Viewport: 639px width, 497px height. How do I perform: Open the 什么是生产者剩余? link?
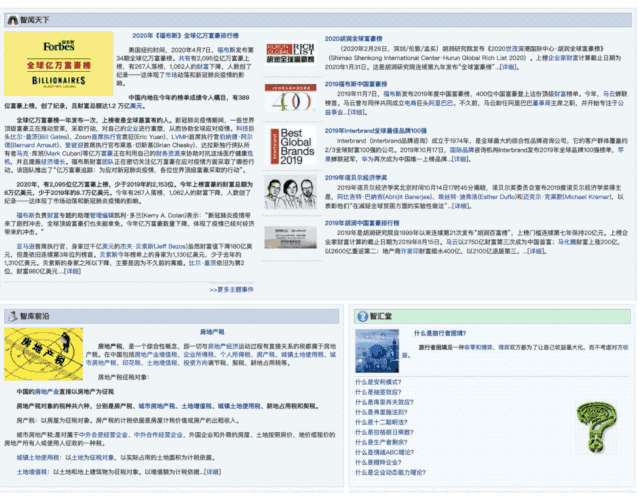coord(381,442)
